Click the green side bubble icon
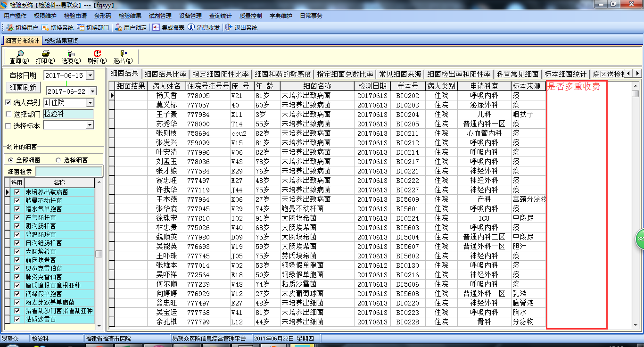 [x=640, y=239]
